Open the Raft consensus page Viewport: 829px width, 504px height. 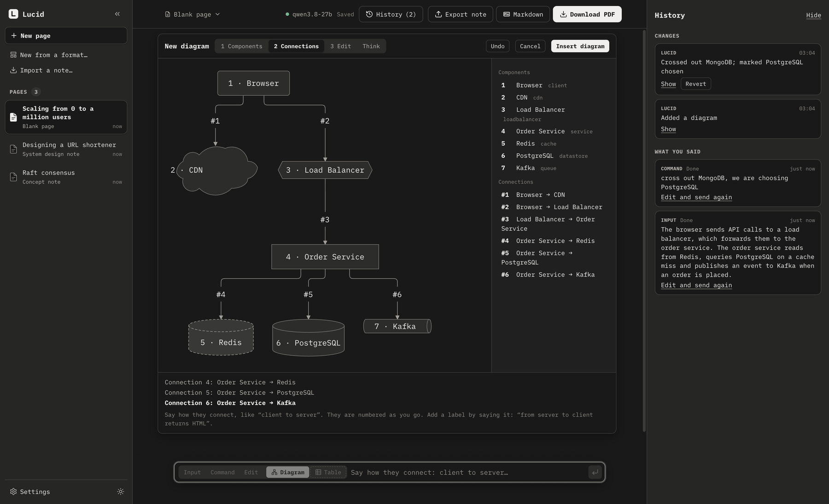66,177
